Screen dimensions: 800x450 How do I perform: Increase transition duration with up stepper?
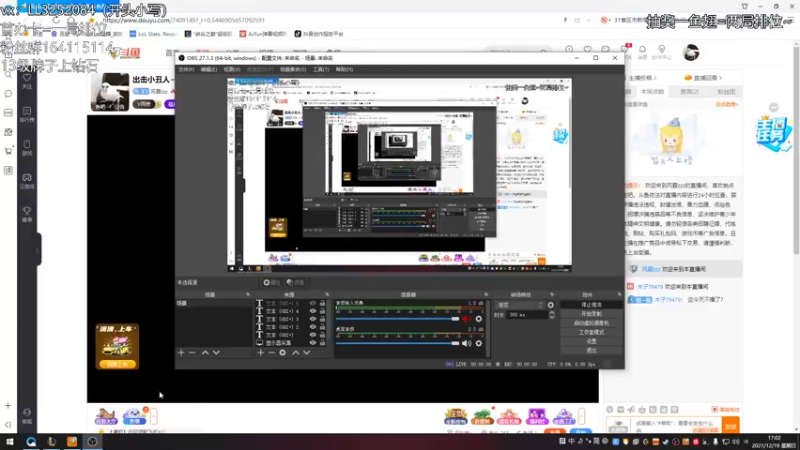pyautogui.click(x=552, y=313)
